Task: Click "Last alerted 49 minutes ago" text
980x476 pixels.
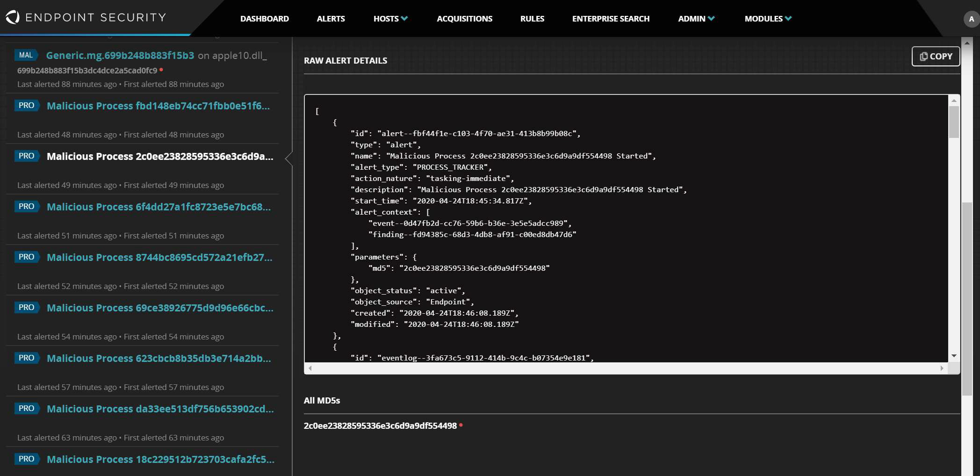Action: point(67,185)
